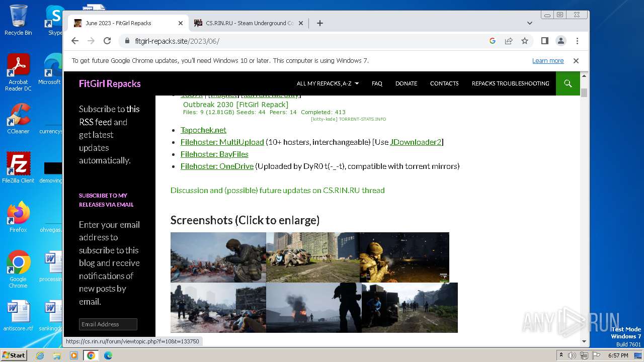This screenshot has height=362, width=644.
Task: Enlarge screenshot of foggy city street
Action: click(218, 307)
